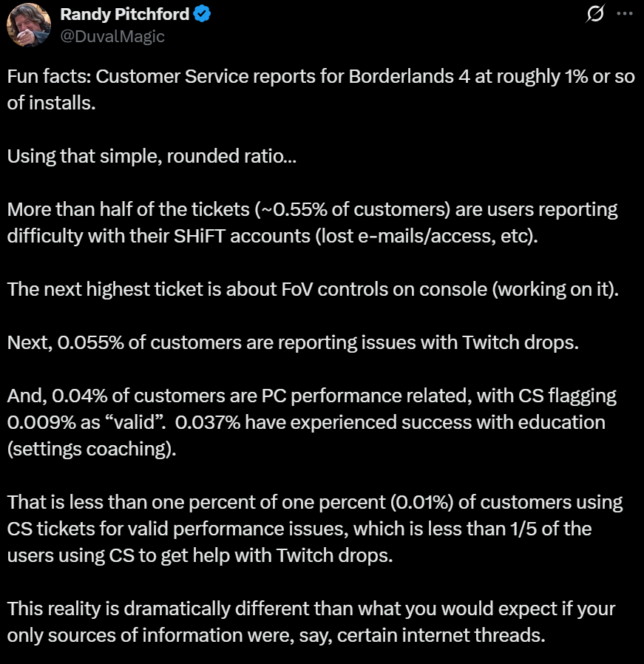Click the word "SHiFT" in the post

(200, 237)
